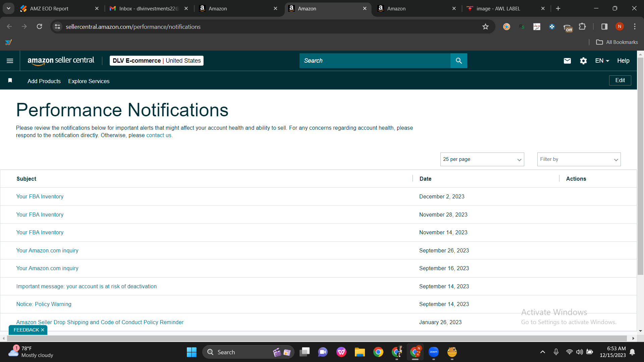Open Wi-Fi network settings in system tray
The image size is (644, 362).
(x=569, y=352)
